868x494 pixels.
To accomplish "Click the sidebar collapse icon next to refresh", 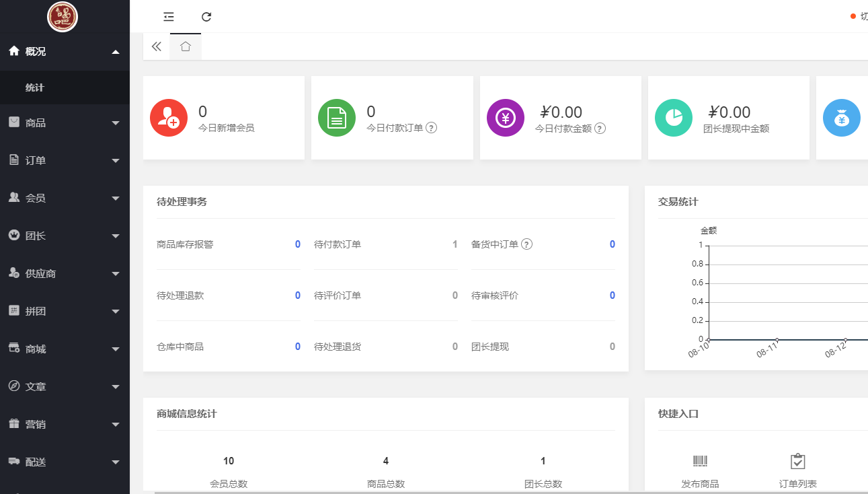I will coord(168,16).
